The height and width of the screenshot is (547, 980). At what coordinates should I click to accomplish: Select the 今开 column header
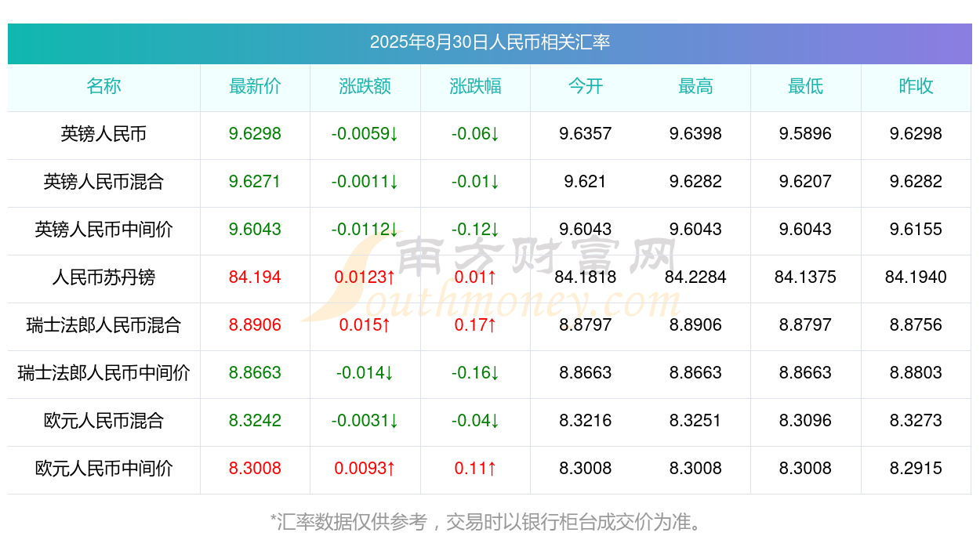(585, 86)
